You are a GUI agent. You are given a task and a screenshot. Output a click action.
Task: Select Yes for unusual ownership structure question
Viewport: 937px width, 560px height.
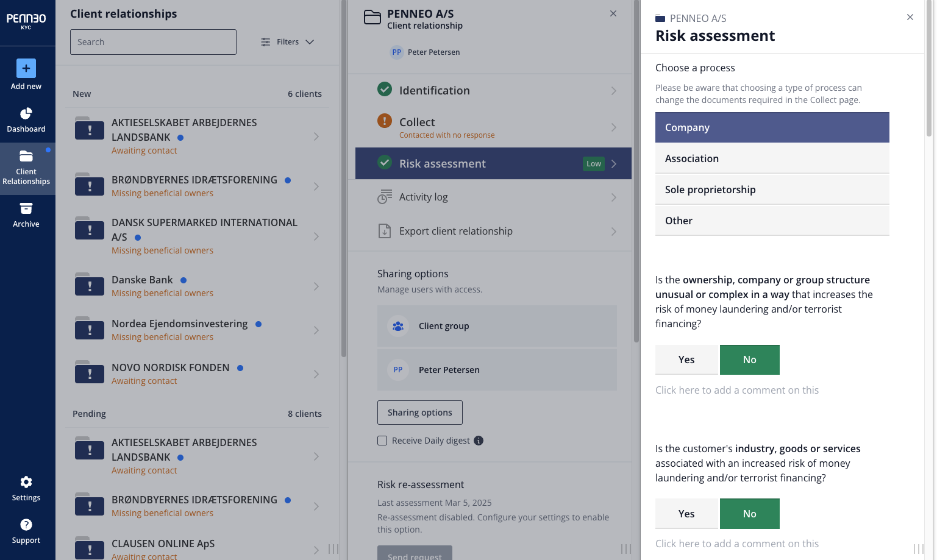click(687, 360)
